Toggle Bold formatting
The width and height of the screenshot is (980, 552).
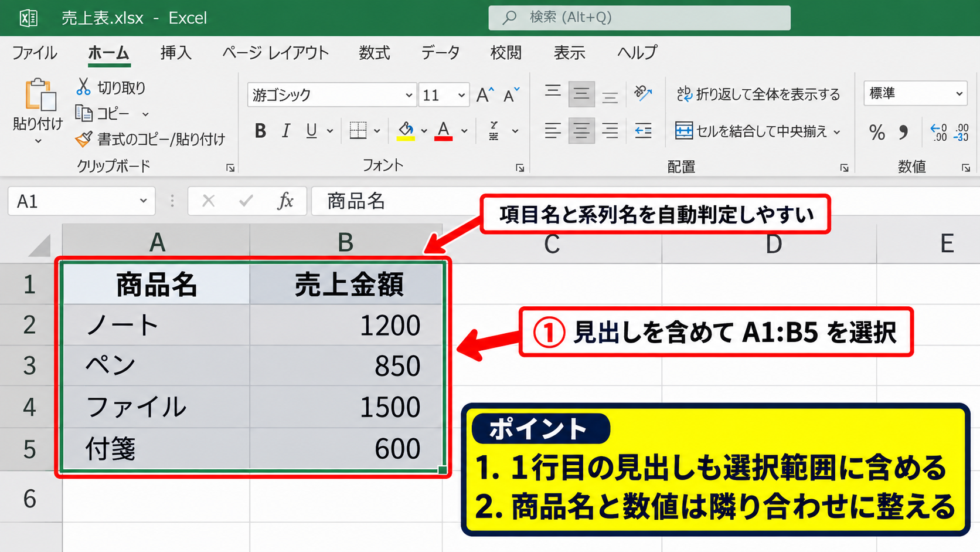(x=260, y=130)
